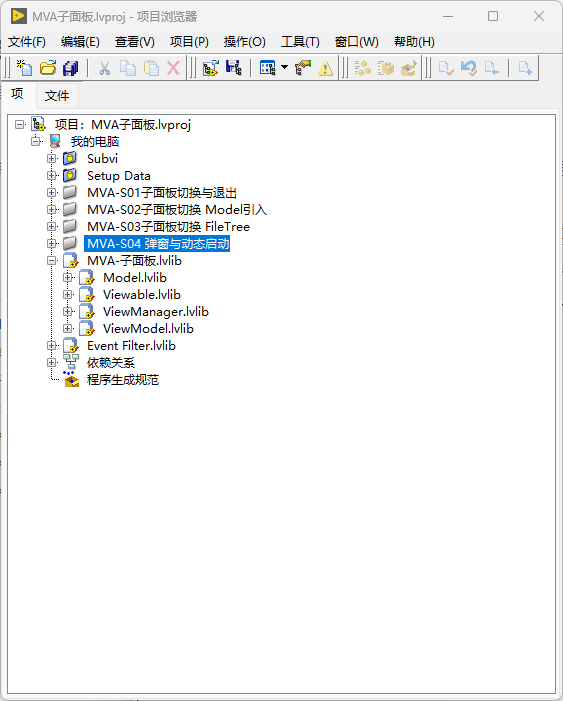Image resolution: width=563 pixels, height=701 pixels.
Task: Select the Viewable.lvlib tree item
Action: pyautogui.click(x=142, y=295)
